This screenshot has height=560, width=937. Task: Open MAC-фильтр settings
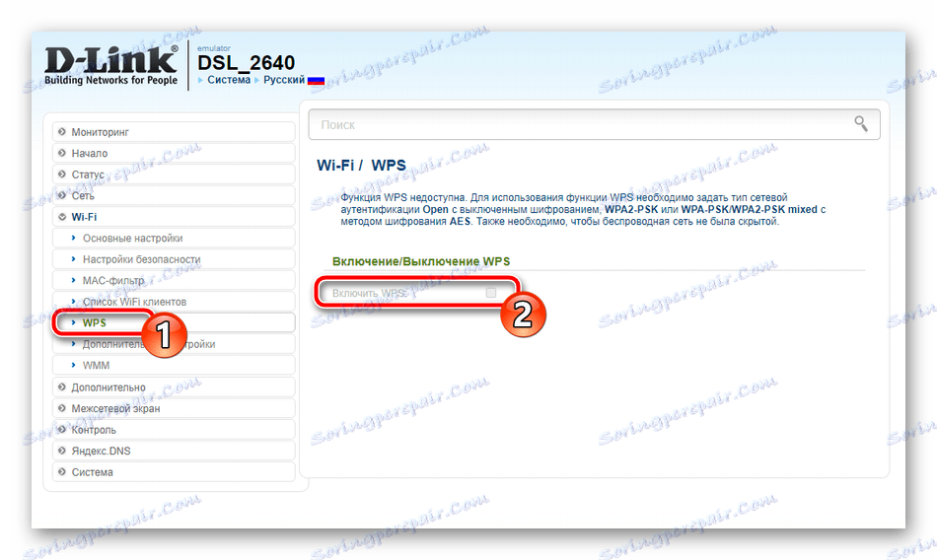[x=174, y=280]
